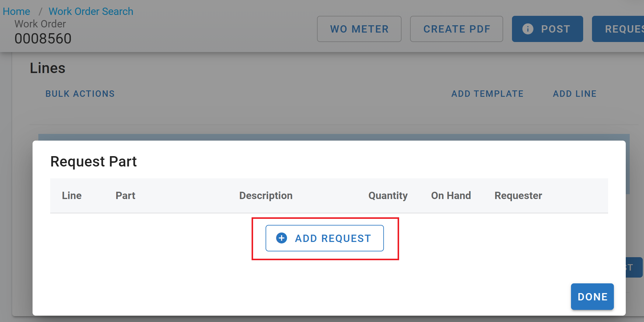The image size is (644, 322).
Task: Open Work Order Search
Action: click(x=91, y=11)
